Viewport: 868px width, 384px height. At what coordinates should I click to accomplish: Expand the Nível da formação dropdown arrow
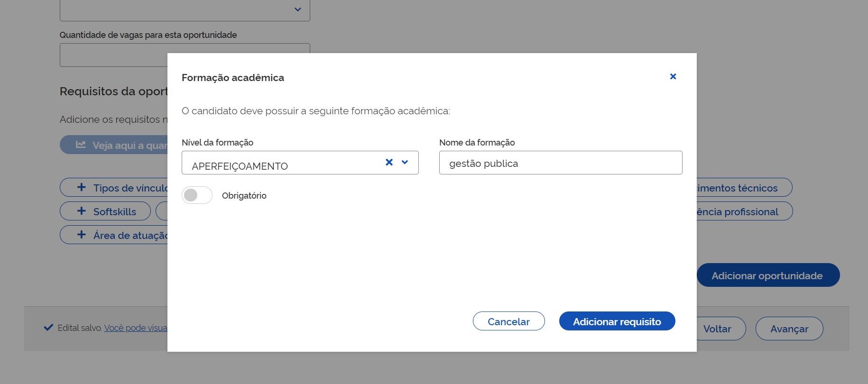405,162
